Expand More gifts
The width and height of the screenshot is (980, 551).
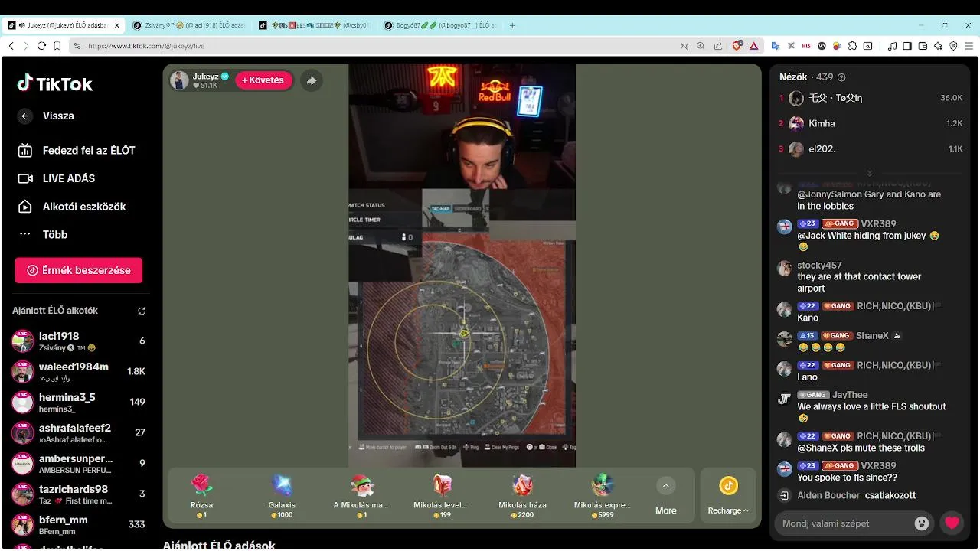coord(665,495)
